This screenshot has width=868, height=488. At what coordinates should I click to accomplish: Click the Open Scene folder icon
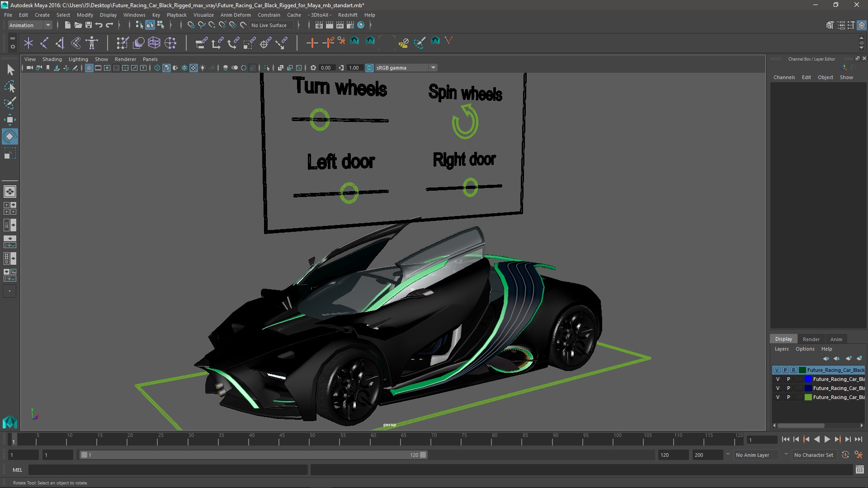(78, 25)
